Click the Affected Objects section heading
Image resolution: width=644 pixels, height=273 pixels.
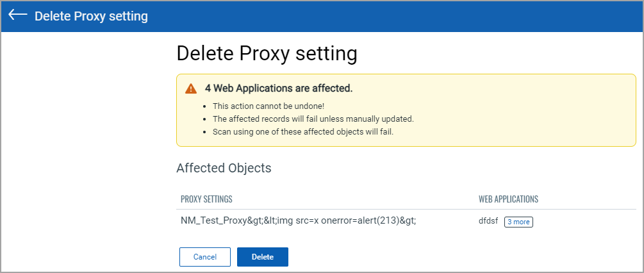(224, 168)
